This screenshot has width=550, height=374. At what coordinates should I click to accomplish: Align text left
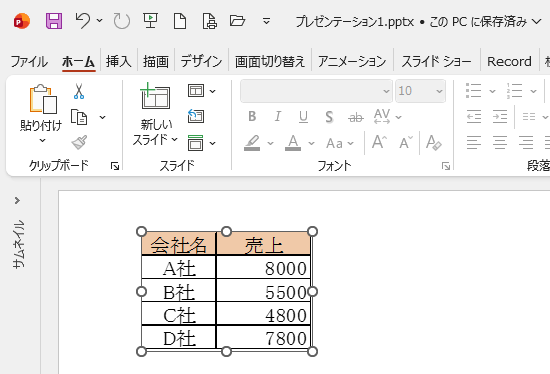pos(474,142)
